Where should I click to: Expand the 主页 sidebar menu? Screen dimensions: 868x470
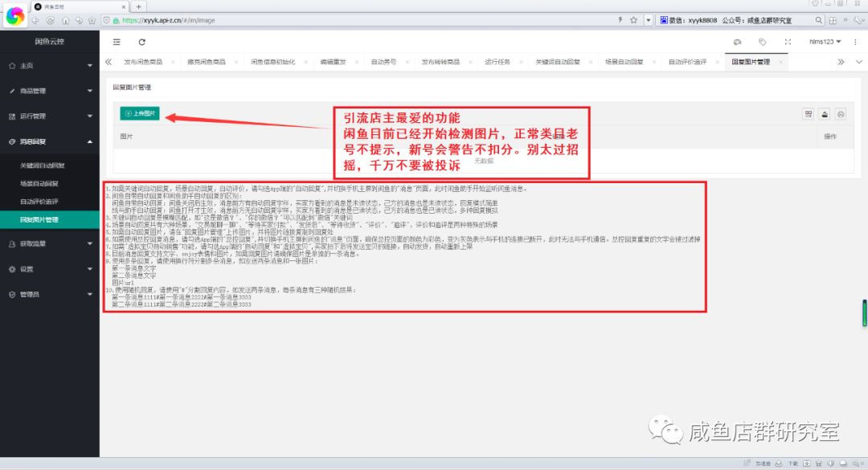[50, 66]
